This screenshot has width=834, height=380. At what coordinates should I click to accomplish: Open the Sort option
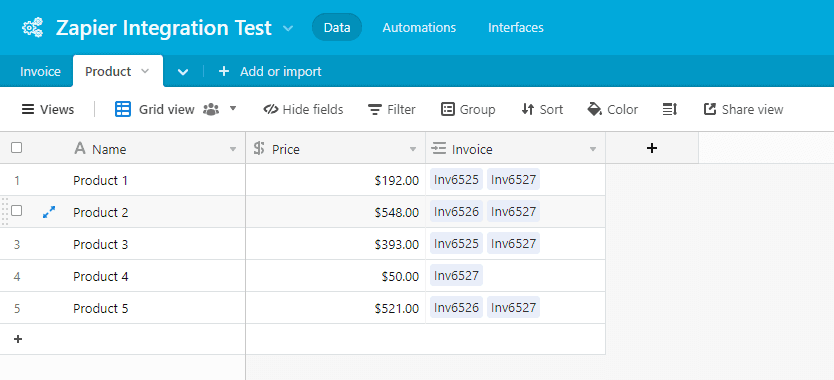click(x=542, y=110)
